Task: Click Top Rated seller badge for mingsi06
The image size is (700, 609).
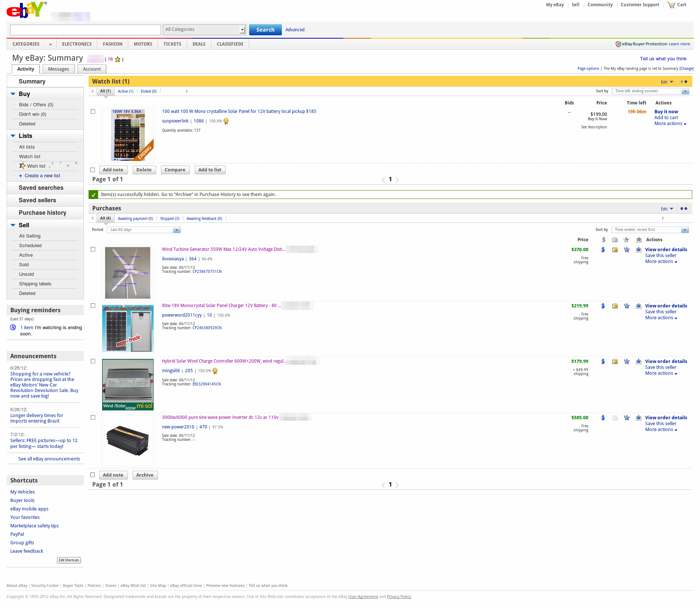Action: point(215,371)
